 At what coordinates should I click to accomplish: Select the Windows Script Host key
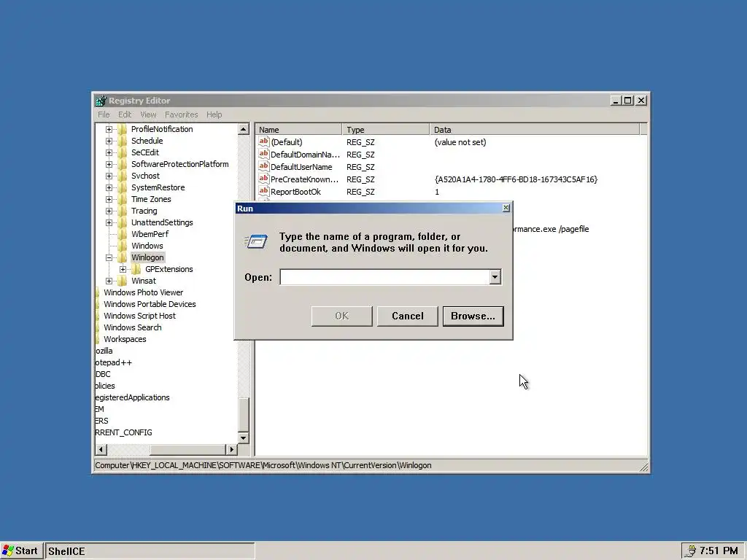point(139,316)
